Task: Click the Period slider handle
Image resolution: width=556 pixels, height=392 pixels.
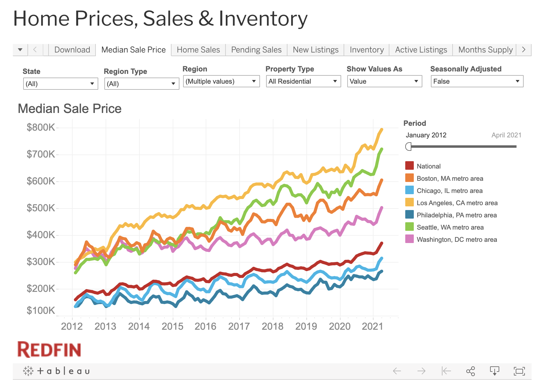Action: tap(409, 147)
